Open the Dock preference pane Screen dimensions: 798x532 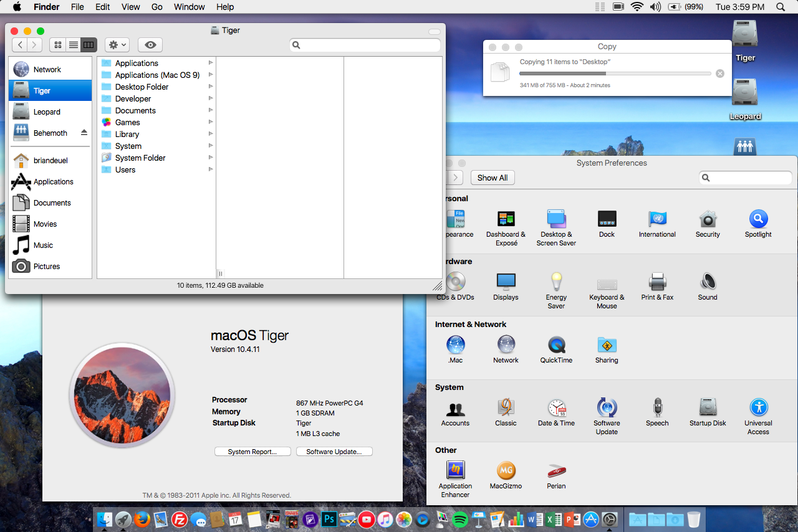607,219
